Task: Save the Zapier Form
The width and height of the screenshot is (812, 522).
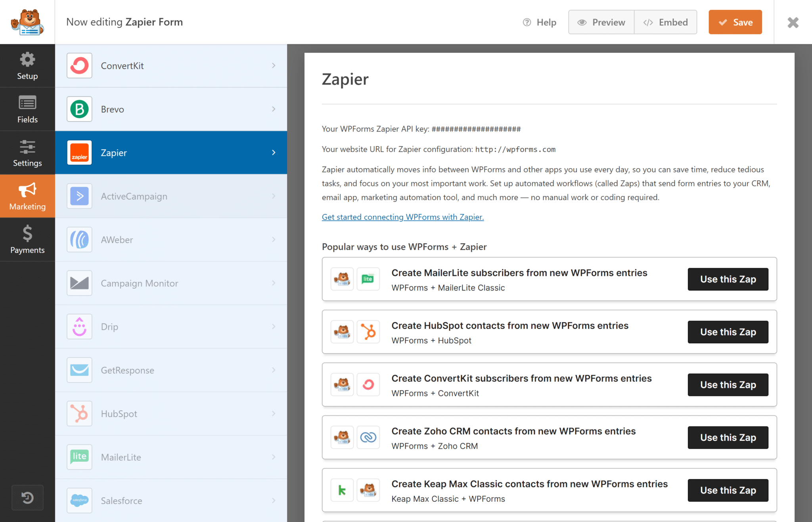Action: coord(735,22)
